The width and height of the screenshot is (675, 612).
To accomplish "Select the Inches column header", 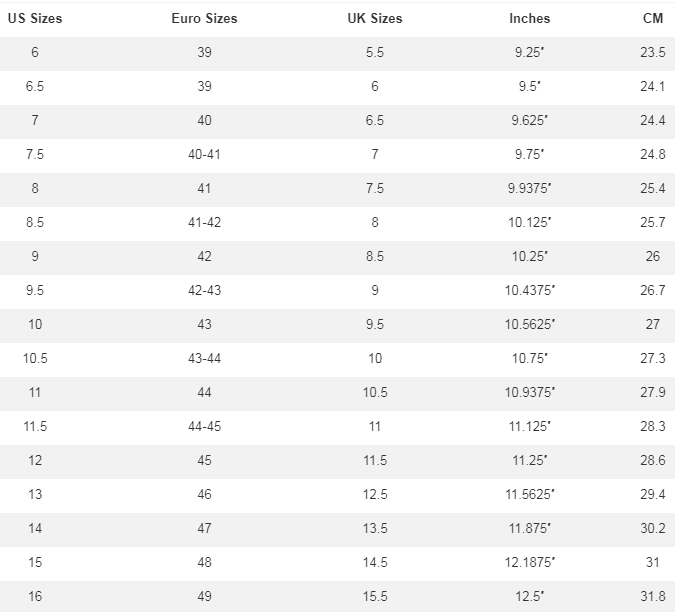I will pos(529,19).
